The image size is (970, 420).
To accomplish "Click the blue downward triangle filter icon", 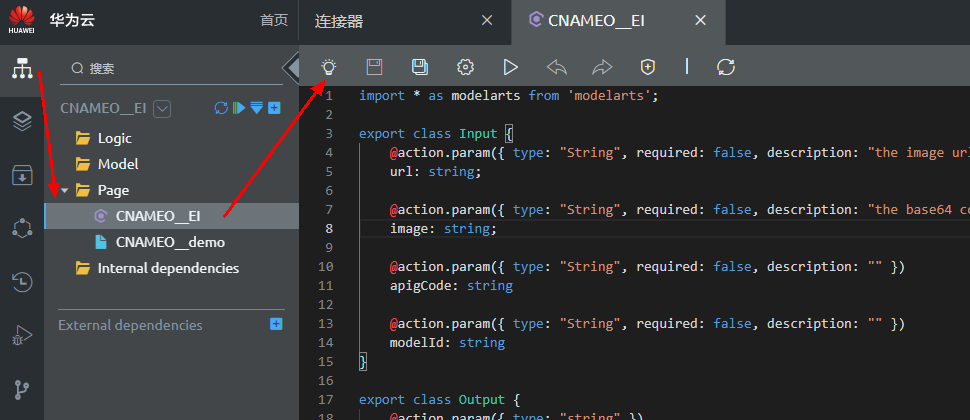I will (257, 108).
